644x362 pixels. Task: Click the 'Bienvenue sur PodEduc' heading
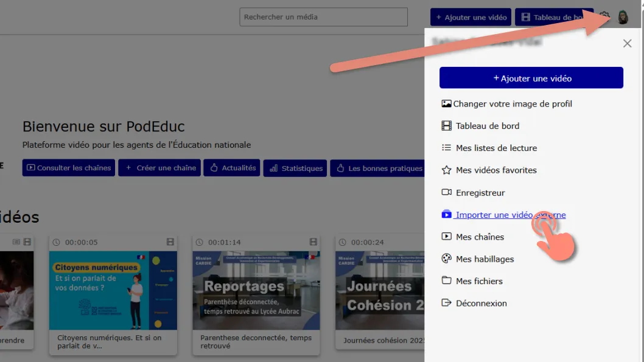click(x=103, y=127)
